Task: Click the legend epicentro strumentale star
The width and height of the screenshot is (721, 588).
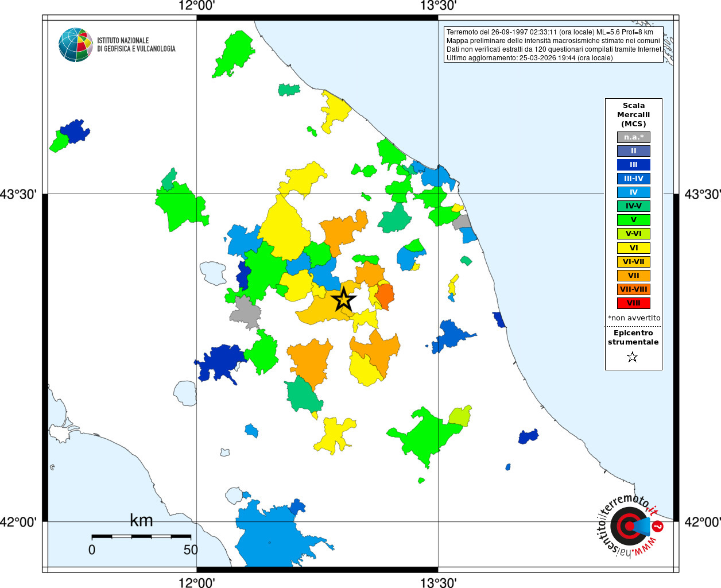Action: pos(633,357)
